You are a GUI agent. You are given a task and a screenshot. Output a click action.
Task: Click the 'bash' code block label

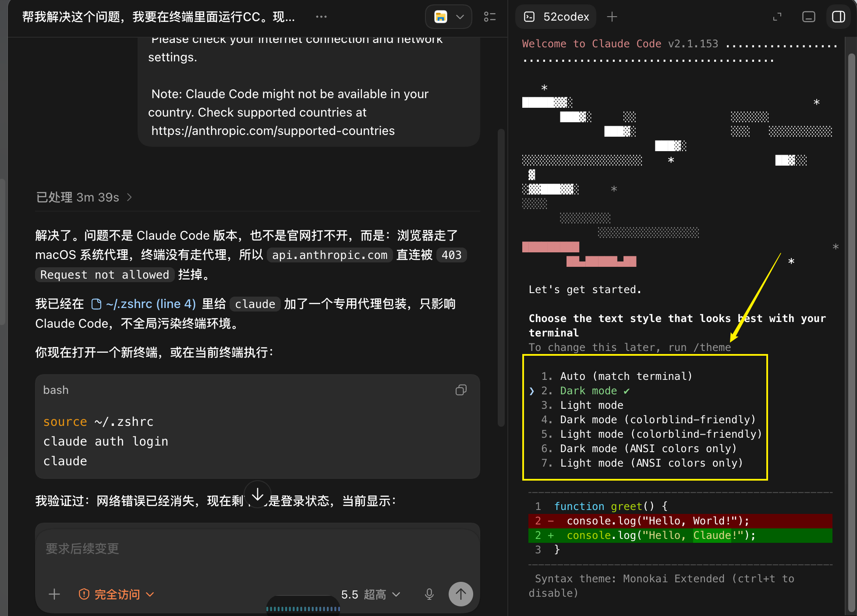(56, 390)
